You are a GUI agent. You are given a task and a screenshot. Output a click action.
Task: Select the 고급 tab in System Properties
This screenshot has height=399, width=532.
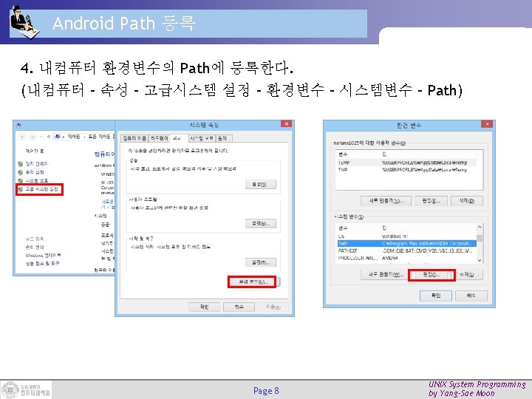click(179, 137)
